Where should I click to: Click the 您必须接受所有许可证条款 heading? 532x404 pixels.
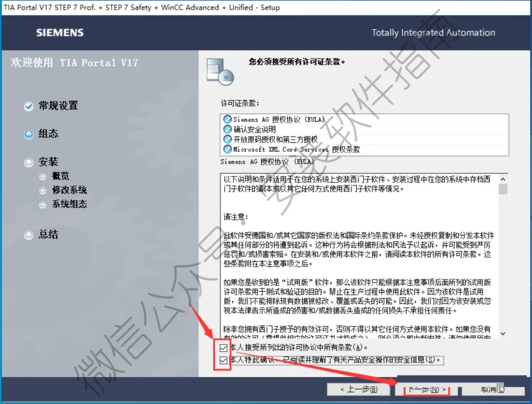point(297,62)
